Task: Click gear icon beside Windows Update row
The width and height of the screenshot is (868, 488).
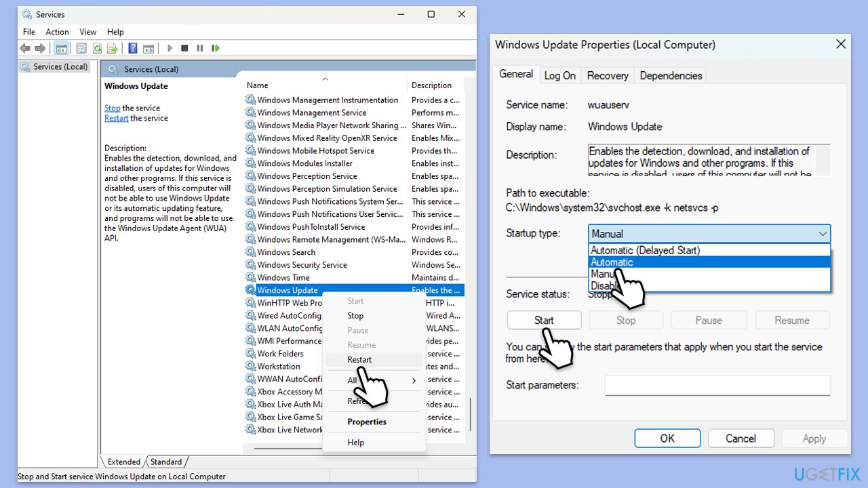Action: (x=251, y=290)
